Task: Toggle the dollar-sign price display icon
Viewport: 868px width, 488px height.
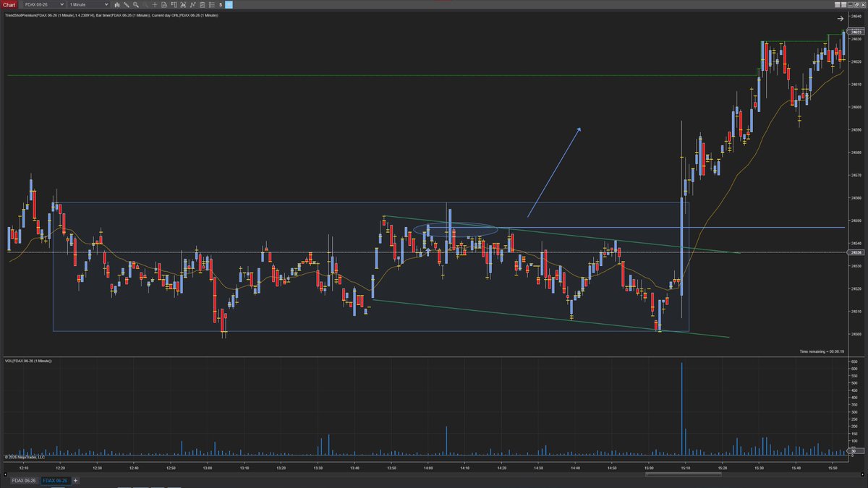Action: (x=220, y=4)
